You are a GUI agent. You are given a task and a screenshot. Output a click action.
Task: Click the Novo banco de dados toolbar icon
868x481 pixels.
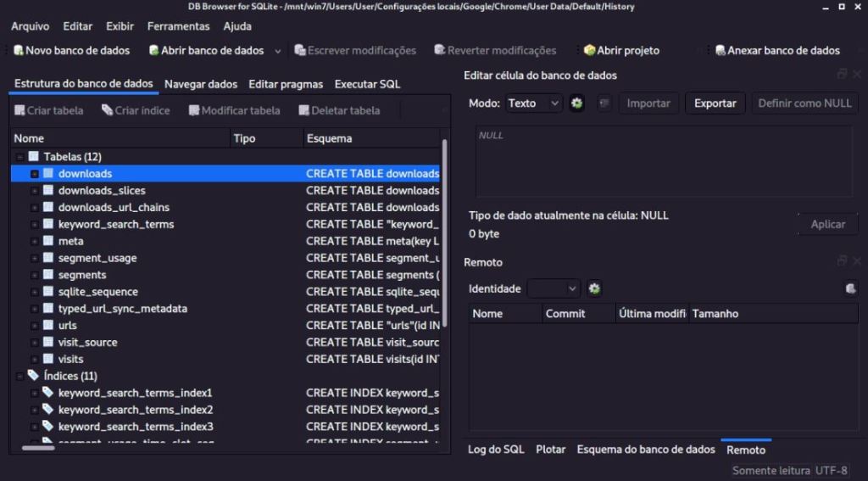[19, 50]
